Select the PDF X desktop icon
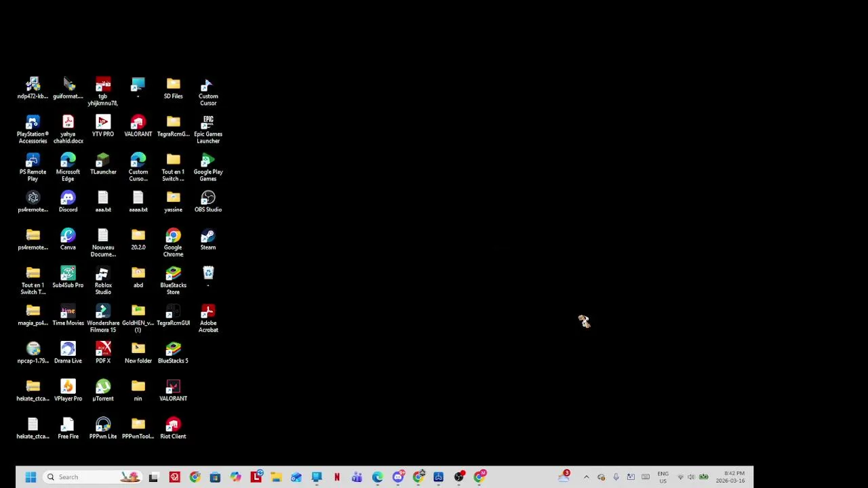 (x=103, y=352)
